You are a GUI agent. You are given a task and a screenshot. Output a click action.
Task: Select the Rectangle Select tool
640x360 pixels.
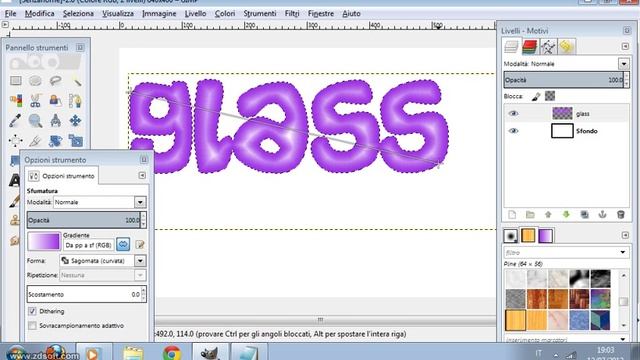16,81
